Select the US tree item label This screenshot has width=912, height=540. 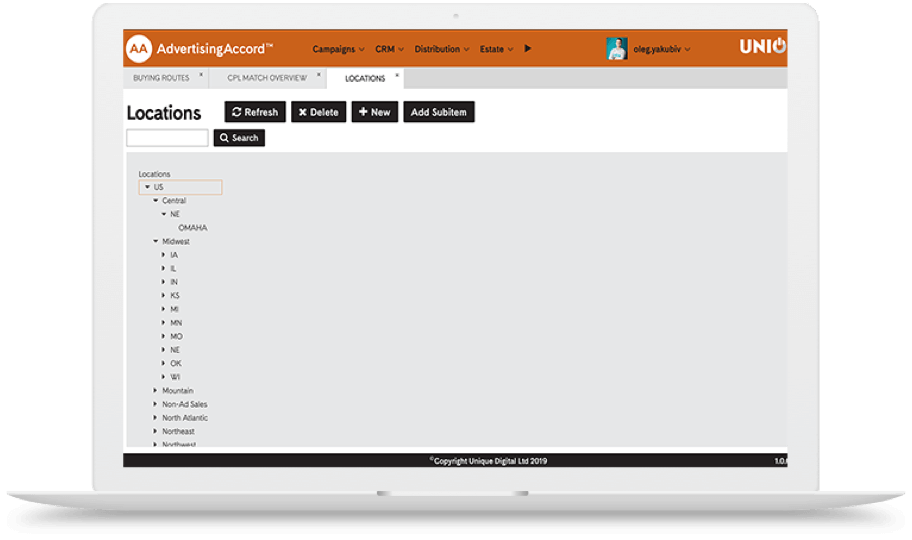[158, 187]
